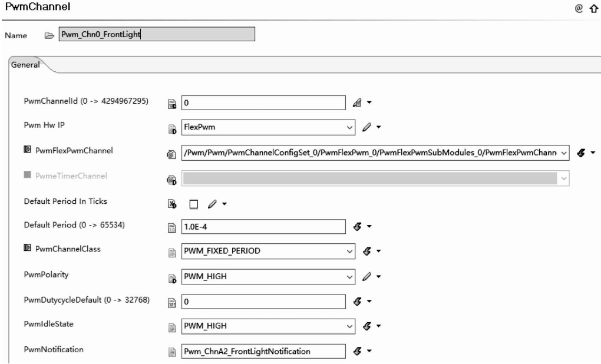Open the arrow menu at PwmFlexPwmChannel row end
The image size is (601, 364).
pyautogui.click(x=593, y=153)
